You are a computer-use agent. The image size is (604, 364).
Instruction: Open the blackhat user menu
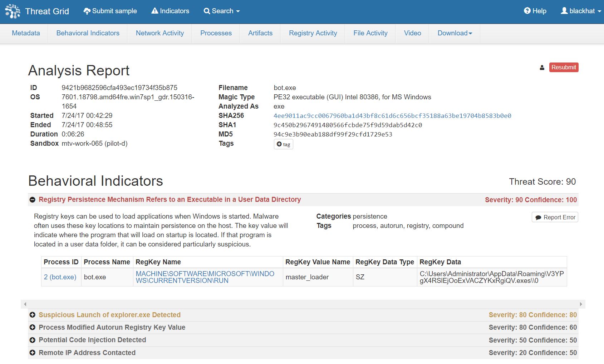[x=581, y=11]
